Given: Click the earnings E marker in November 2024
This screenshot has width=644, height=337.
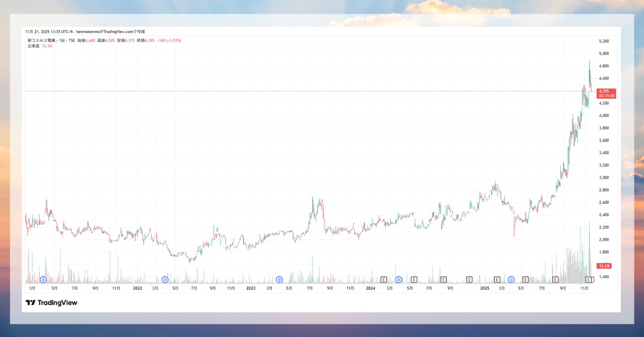Looking at the screenshot, I should click(x=469, y=279).
